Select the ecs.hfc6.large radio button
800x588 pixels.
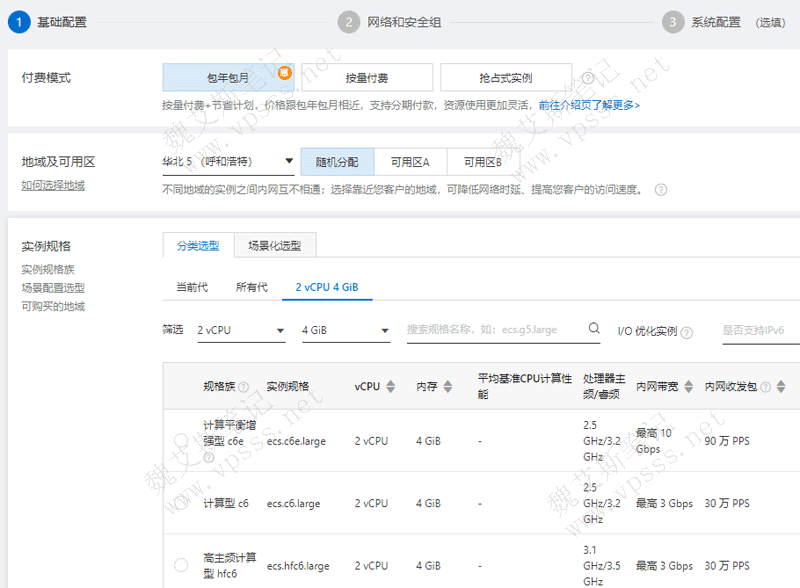181,565
